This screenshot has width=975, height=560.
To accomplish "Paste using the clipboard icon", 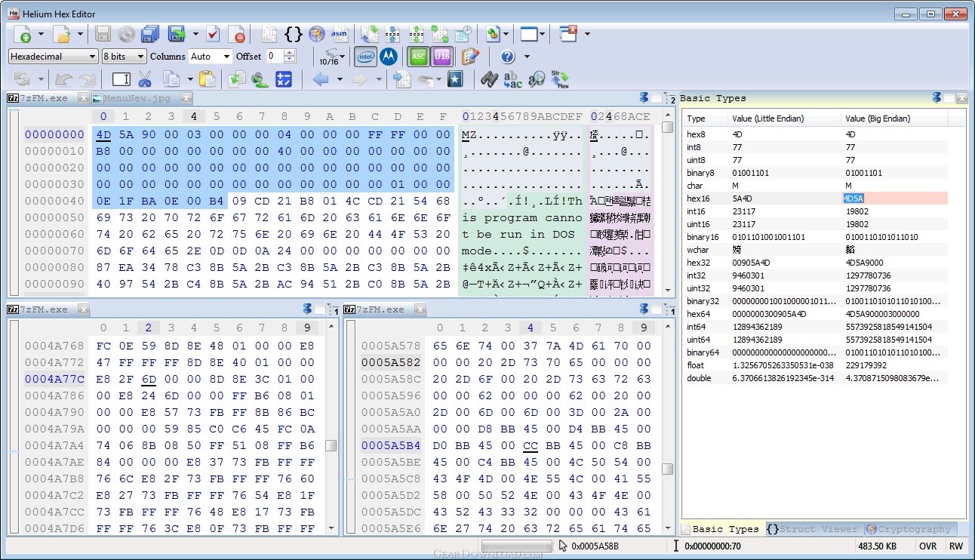I will coord(208,79).
